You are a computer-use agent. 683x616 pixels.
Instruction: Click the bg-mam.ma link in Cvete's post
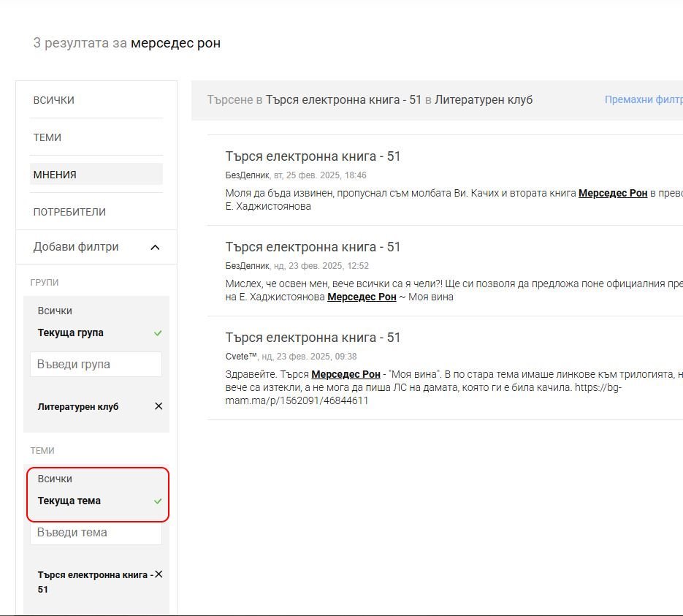click(297, 400)
